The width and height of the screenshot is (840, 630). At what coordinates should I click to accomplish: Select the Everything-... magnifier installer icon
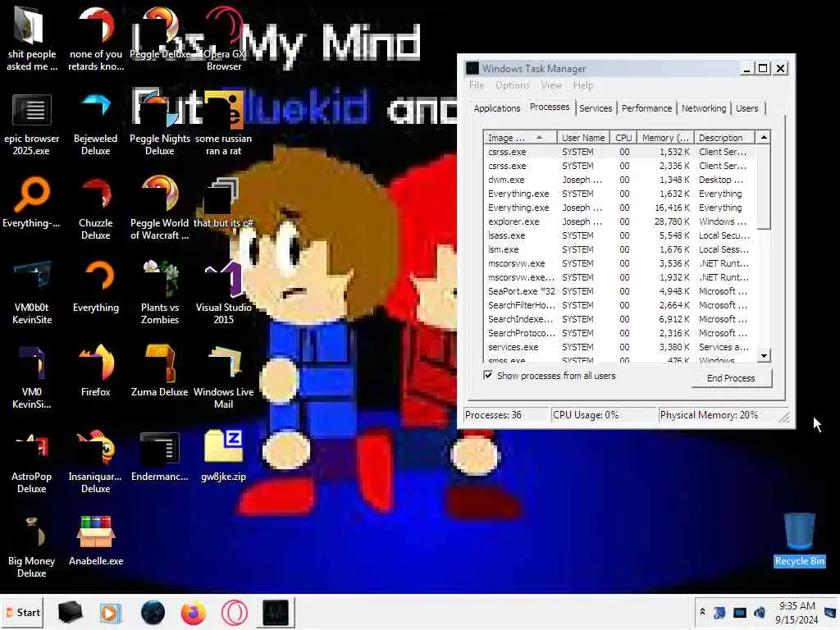(x=32, y=202)
